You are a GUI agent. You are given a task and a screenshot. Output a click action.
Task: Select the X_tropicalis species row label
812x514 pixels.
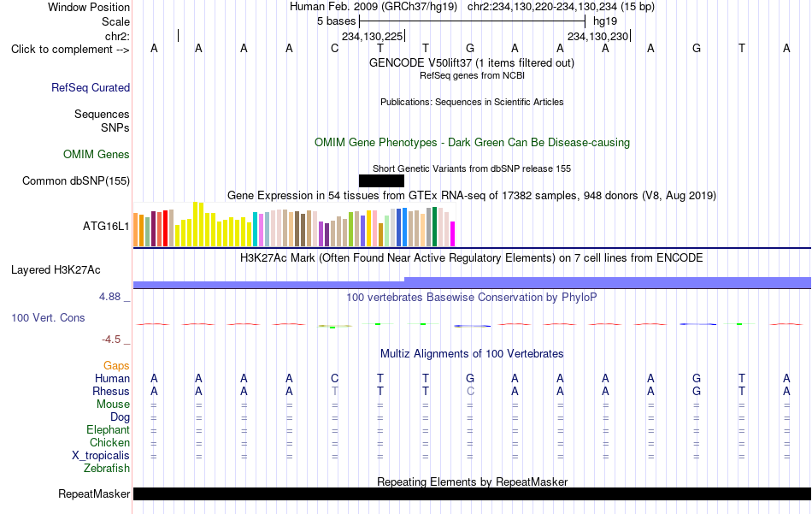[101, 456]
